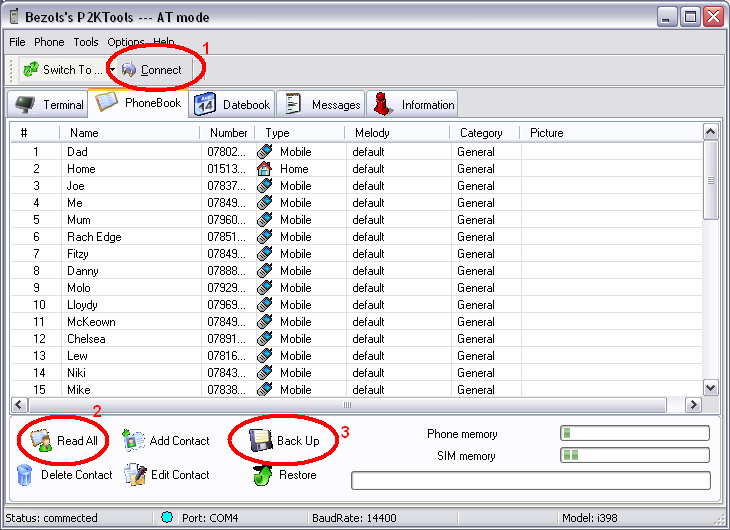Open the Tools menu
Image resolution: width=730 pixels, height=530 pixels.
coord(86,42)
